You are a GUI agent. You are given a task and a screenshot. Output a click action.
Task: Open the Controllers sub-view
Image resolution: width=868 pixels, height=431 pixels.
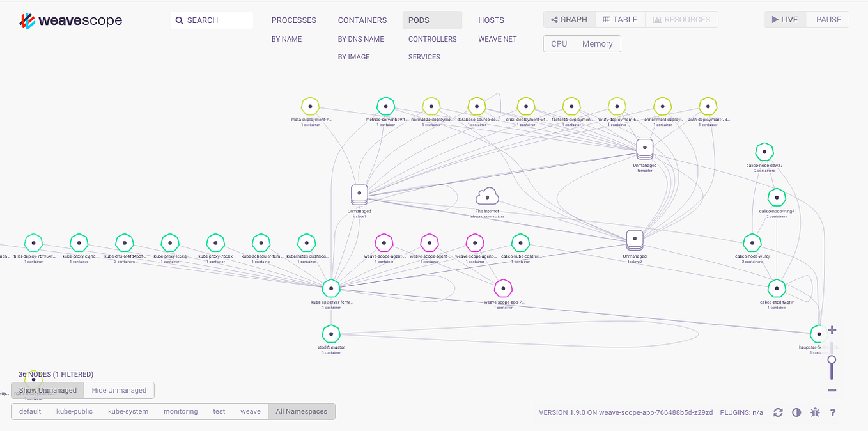click(433, 39)
